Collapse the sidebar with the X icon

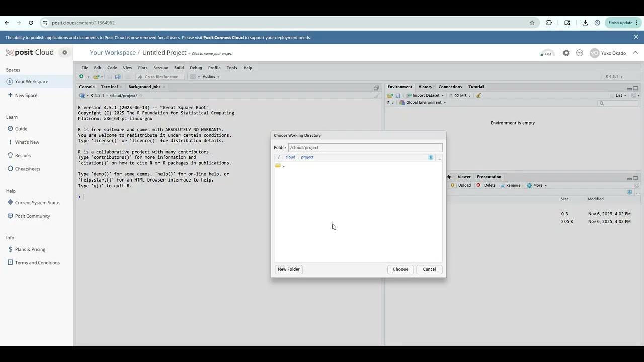click(64, 52)
